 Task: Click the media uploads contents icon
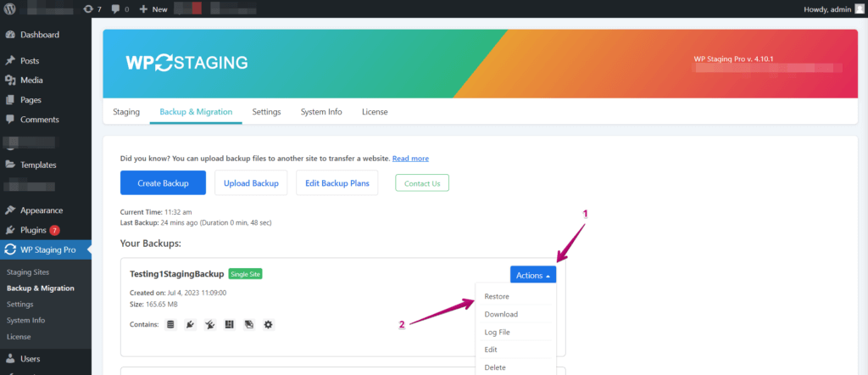coord(249,325)
